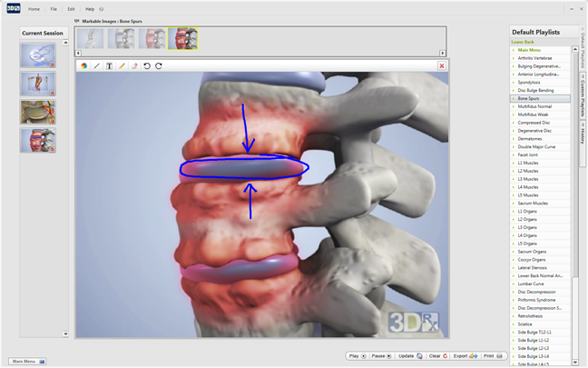Click the Export button
This screenshot has width=588, height=368.
(x=465, y=356)
